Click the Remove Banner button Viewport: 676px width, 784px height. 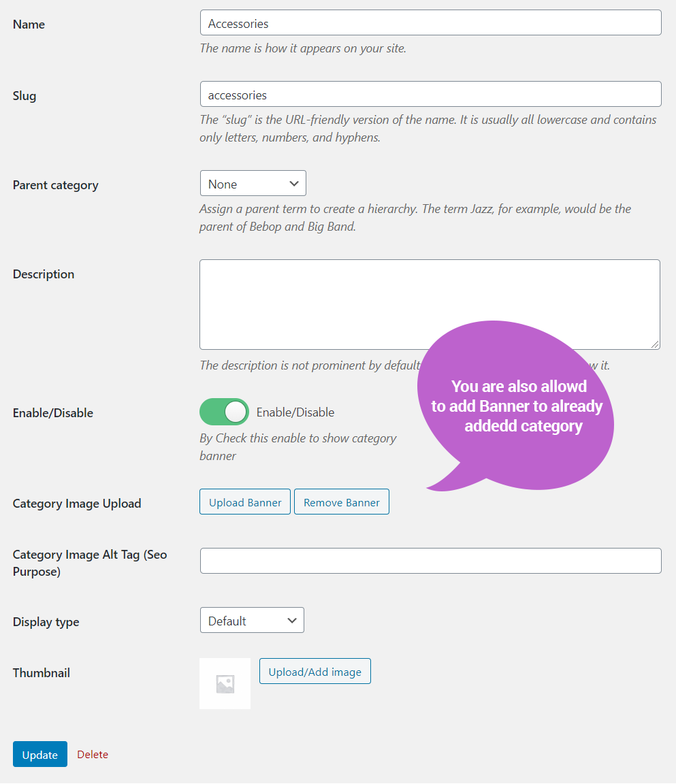click(x=342, y=502)
